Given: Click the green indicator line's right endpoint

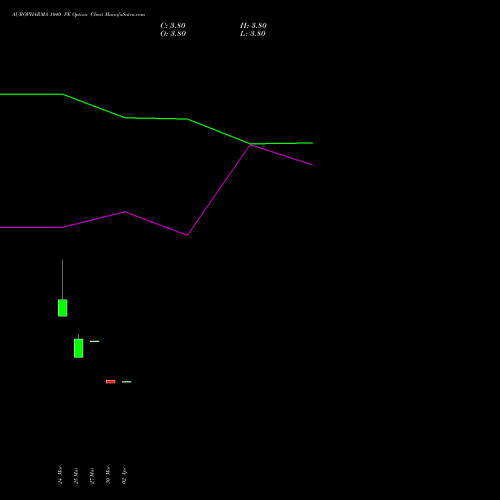Looking at the screenshot, I should point(312,143).
